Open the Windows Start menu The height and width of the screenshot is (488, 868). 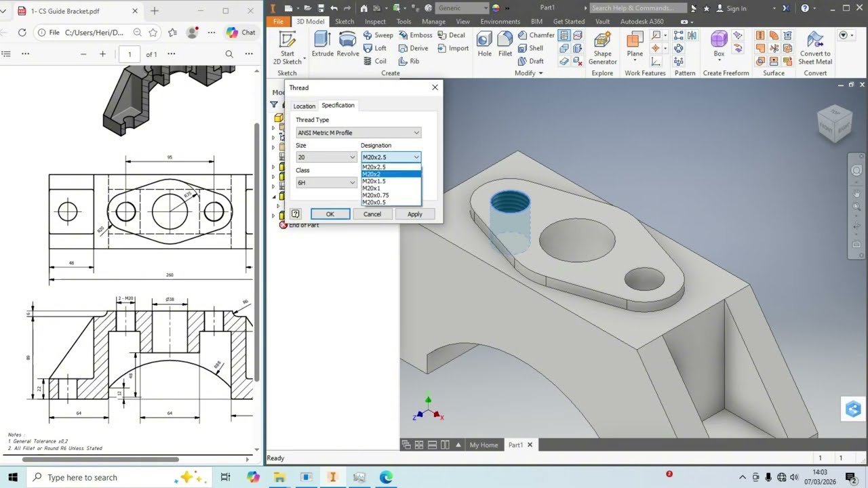pos(13,477)
